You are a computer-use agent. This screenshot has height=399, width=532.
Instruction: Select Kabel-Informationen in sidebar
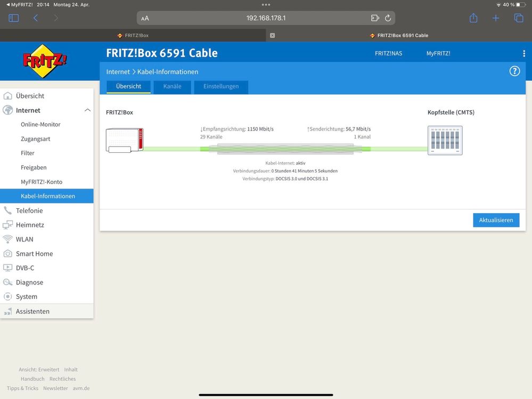click(47, 196)
